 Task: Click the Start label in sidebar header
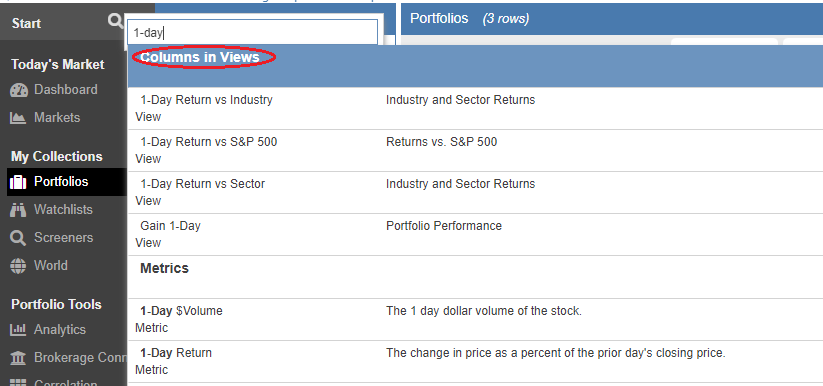(26, 24)
